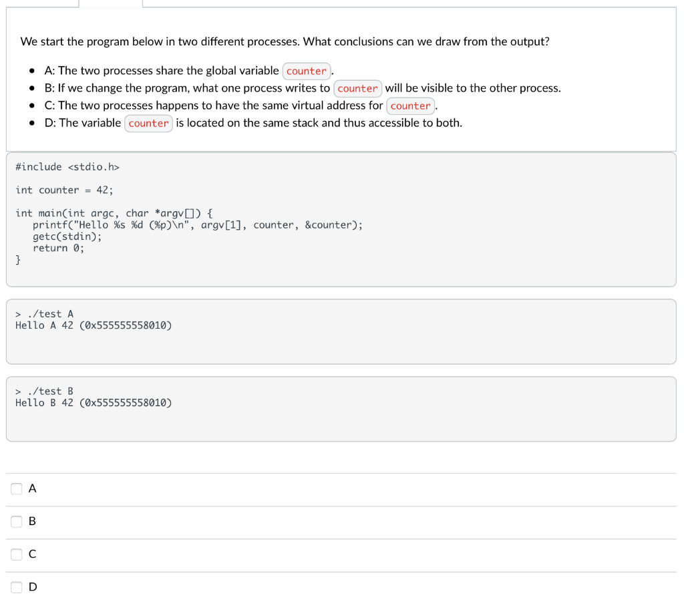Enable the checkbox for answer D
Image resolution: width=684 pixels, height=616 pixels.
17,587
